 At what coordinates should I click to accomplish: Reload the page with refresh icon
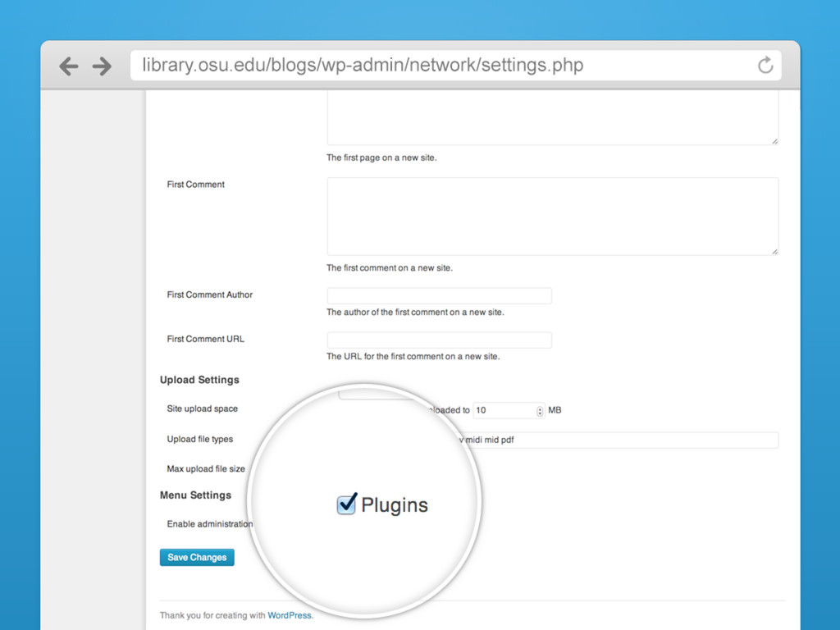pos(765,66)
